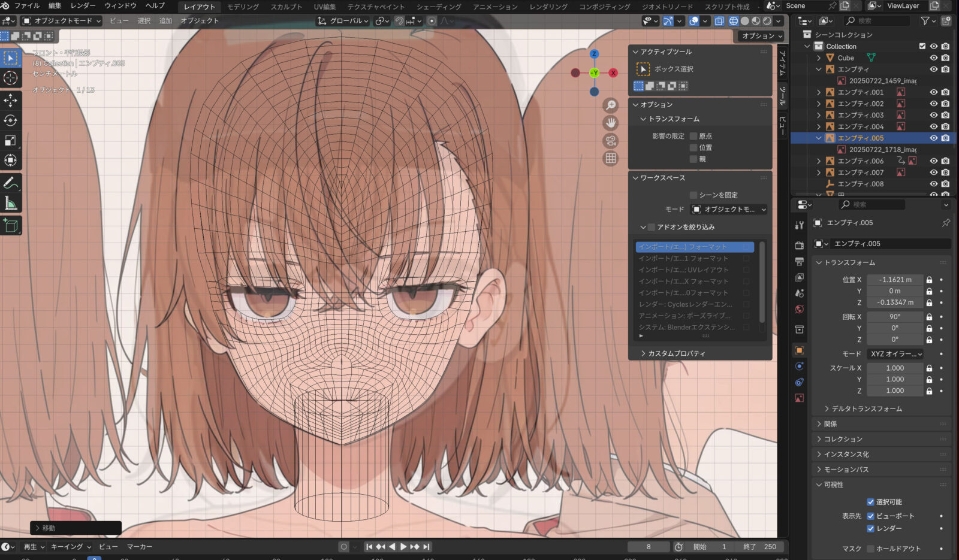Enable rendered viewport shading
The height and width of the screenshot is (560, 959).
(767, 21)
